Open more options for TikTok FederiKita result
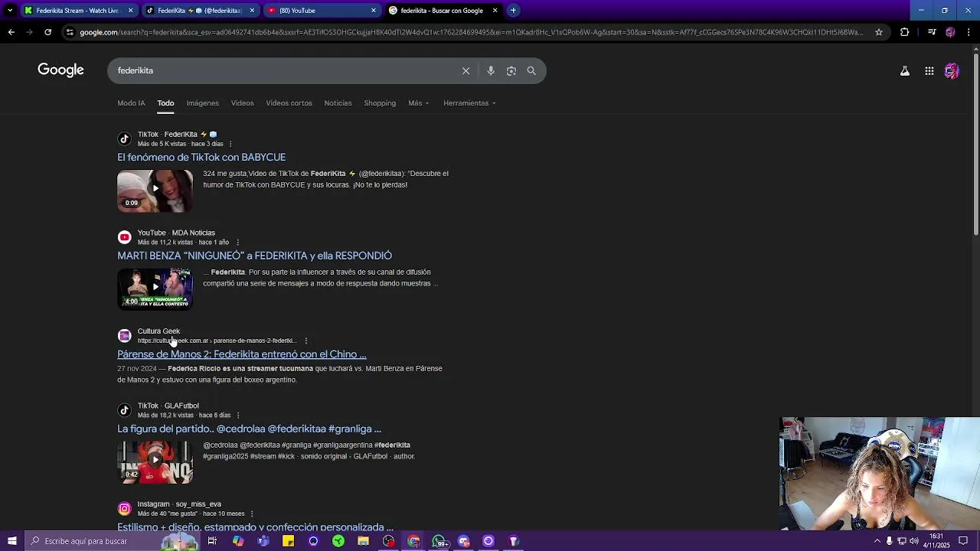 pos(230,144)
